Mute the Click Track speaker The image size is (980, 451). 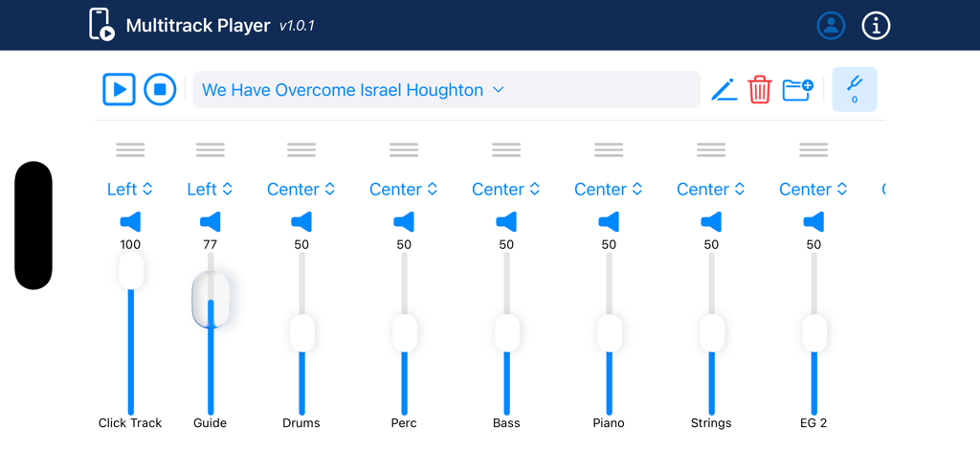click(130, 222)
